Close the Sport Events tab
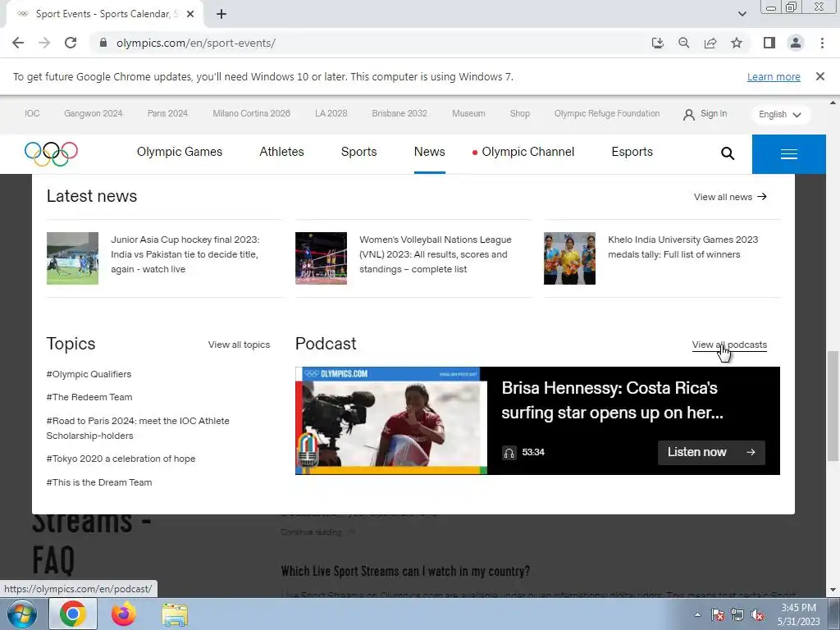The width and height of the screenshot is (840, 630). click(x=190, y=14)
